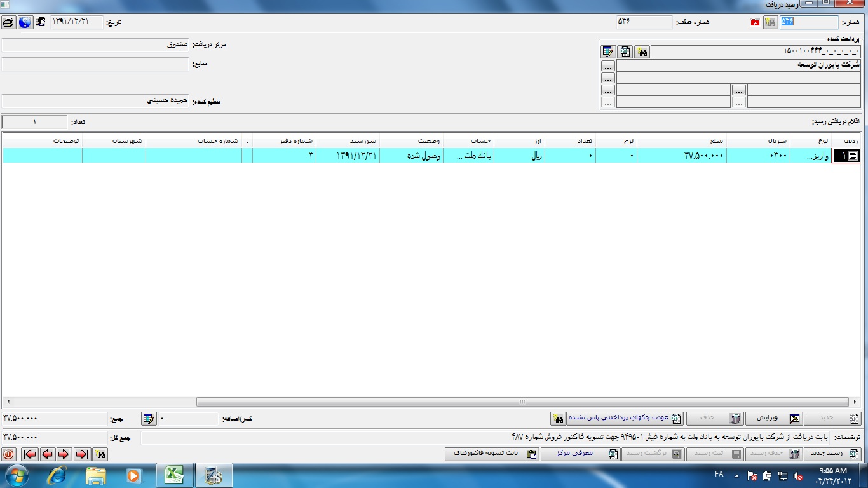Click the plain red left arrow
Image resolution: width=868 pixels, height=488 pixels.
[x=47, y=454]
